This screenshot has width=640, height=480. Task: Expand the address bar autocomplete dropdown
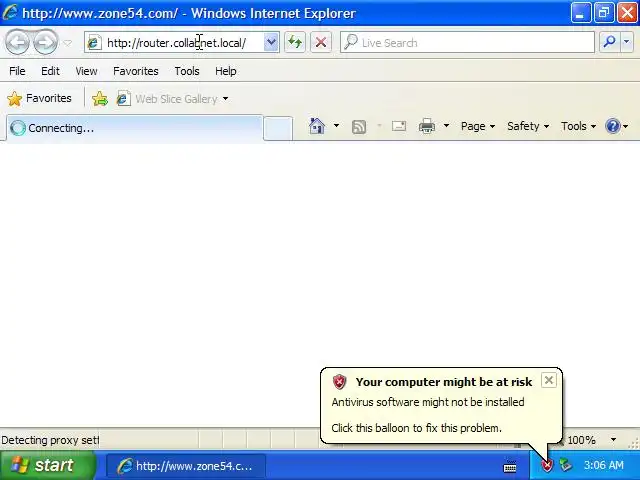pyautogui.click(x=271, y=42)
